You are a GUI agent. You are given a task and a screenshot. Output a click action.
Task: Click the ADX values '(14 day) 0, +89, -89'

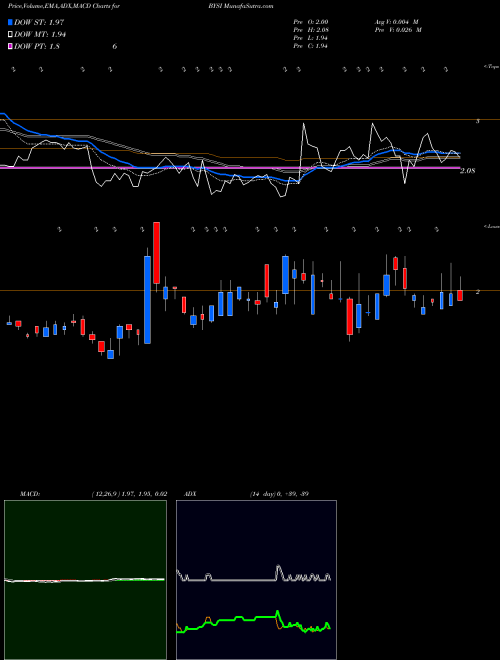point(279,494)
